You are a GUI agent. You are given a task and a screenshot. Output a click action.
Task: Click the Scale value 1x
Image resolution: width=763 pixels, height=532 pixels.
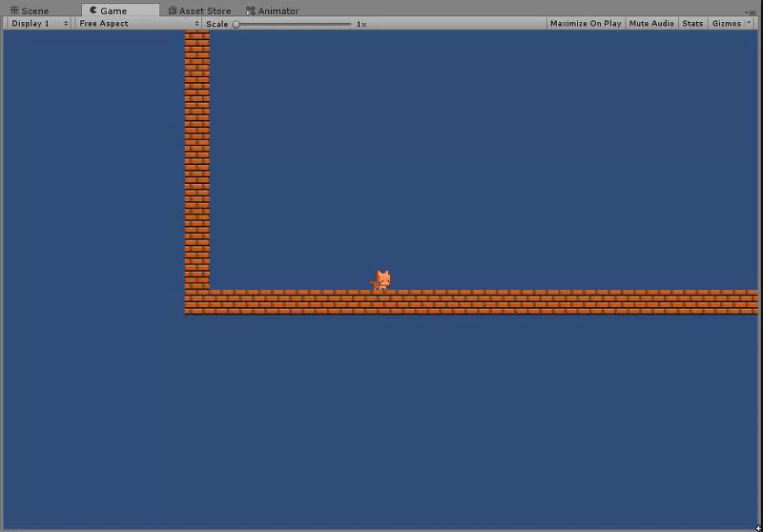click(x=361, y=24)
